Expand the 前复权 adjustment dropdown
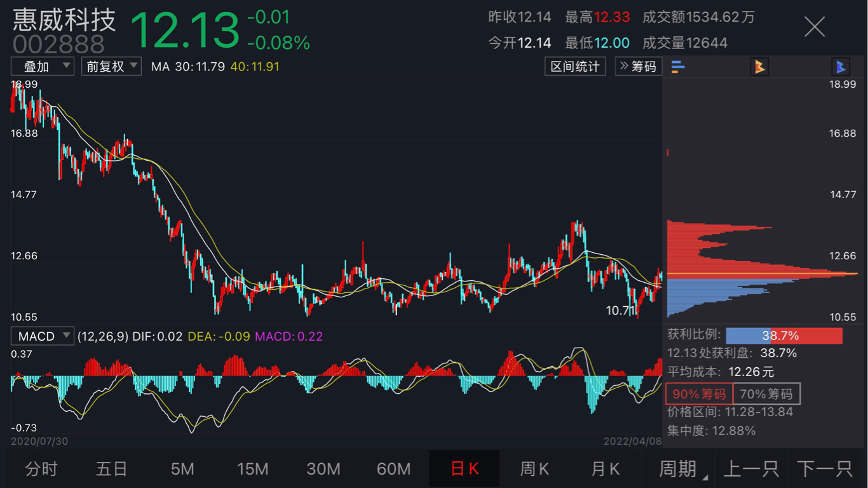Screen dimensions: 868x488 (111, 66)
